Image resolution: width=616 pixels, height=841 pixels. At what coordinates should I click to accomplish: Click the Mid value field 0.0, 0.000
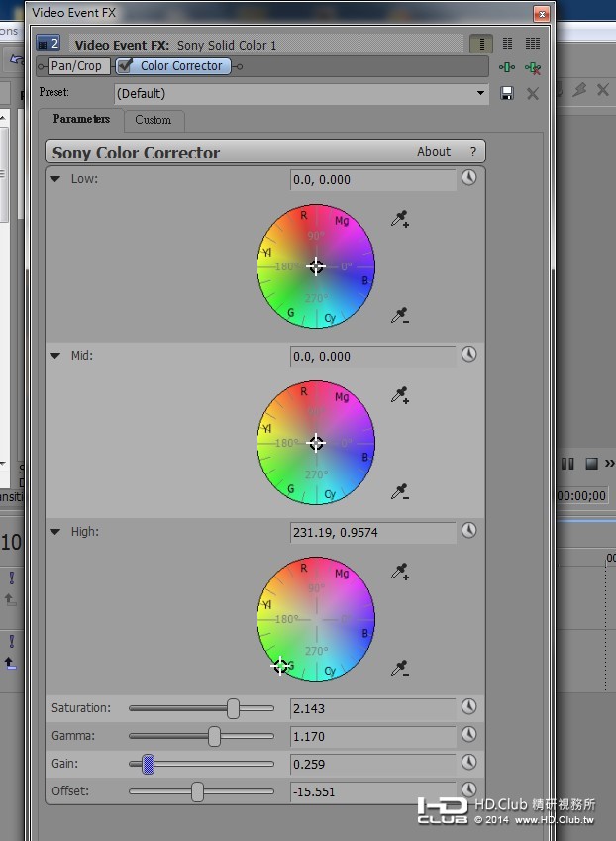click(373, 357)
